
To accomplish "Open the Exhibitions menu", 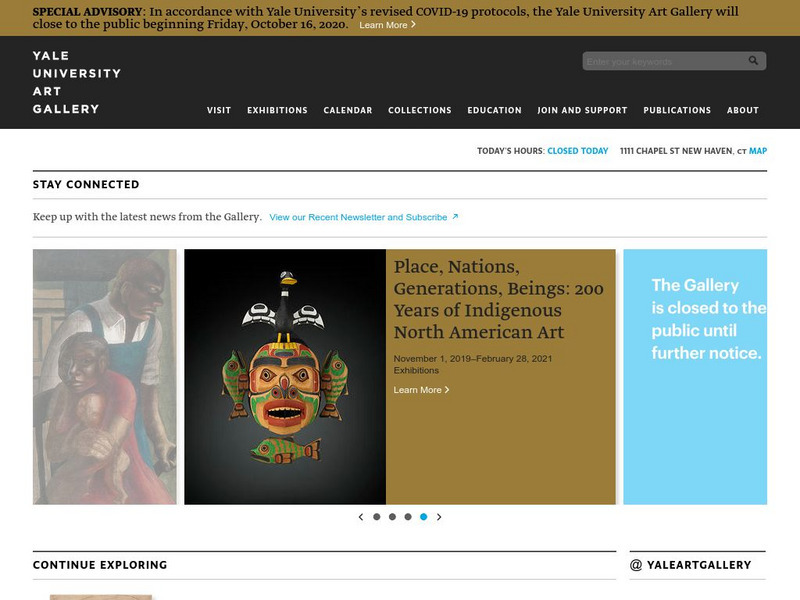I will [x=277, y=110].
